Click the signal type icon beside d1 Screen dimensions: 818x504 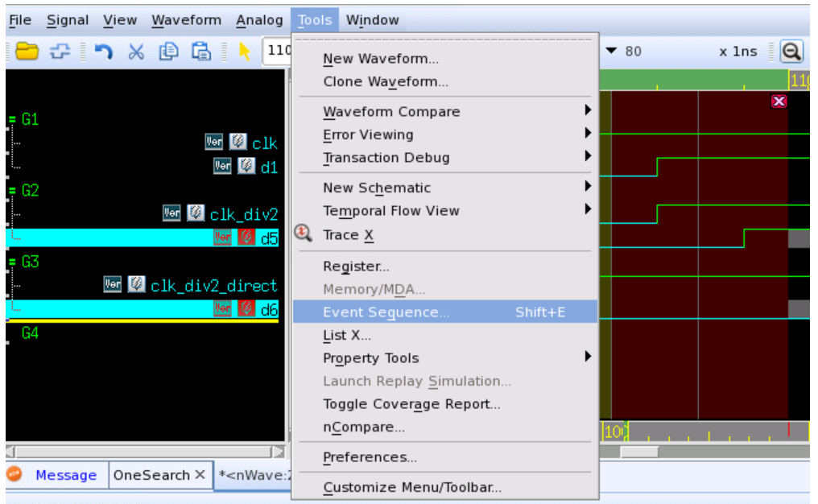246,166
